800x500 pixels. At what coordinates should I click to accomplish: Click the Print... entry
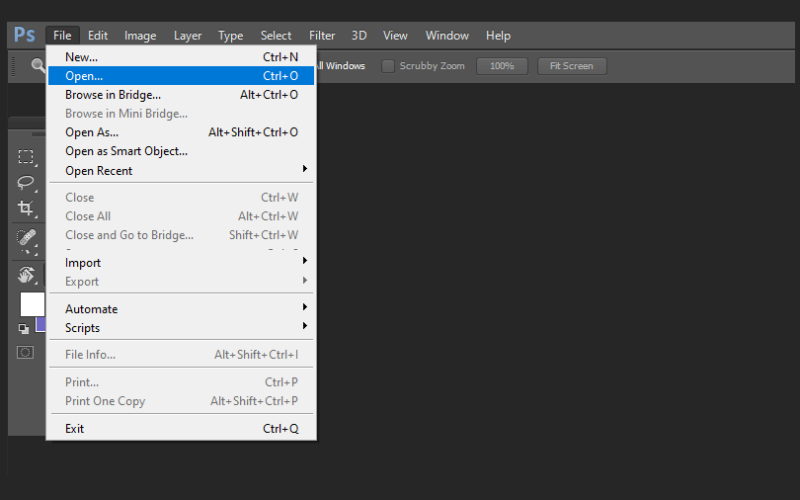pos(181,382)
